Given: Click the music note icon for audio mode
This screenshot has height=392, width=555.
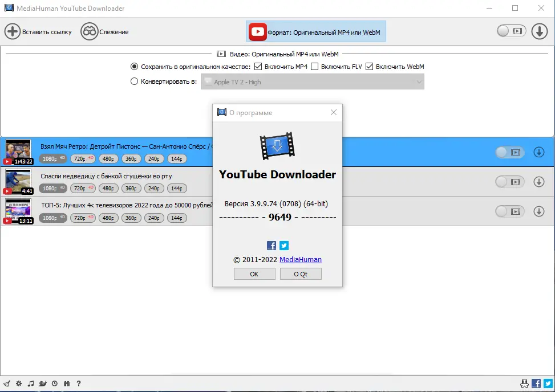Looking at the screenshot, I should (30, 383).
